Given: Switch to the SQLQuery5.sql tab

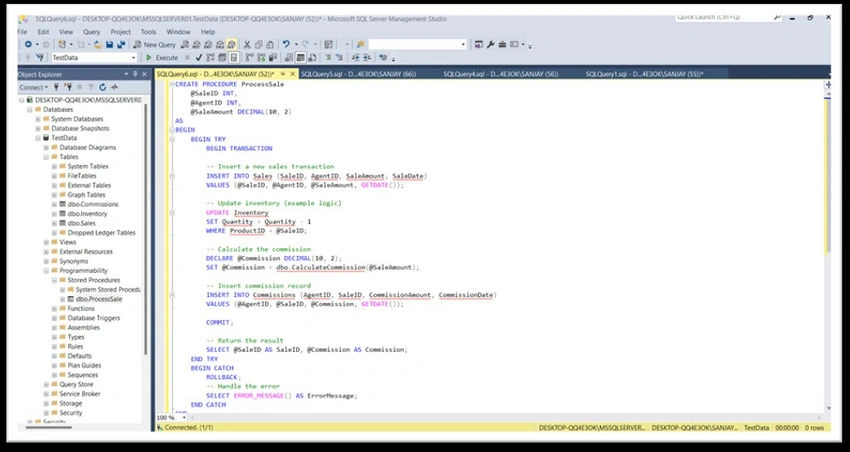Looking at the screenshot, I should pos(358,74).
